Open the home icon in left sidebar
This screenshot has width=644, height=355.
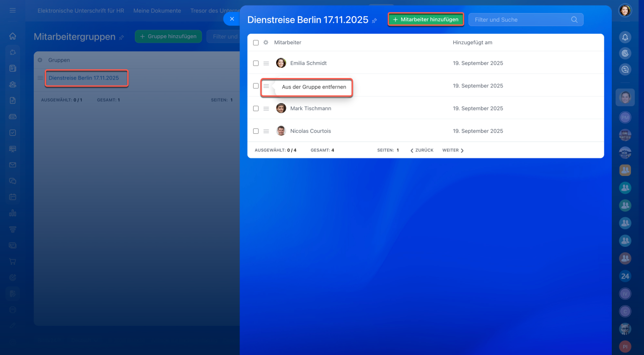pos(13,36)
